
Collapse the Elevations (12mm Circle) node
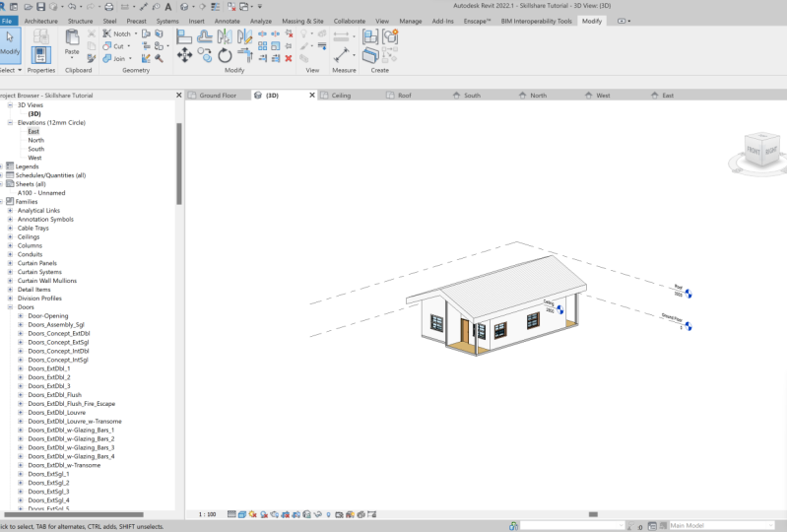click(x=10, y=122)
